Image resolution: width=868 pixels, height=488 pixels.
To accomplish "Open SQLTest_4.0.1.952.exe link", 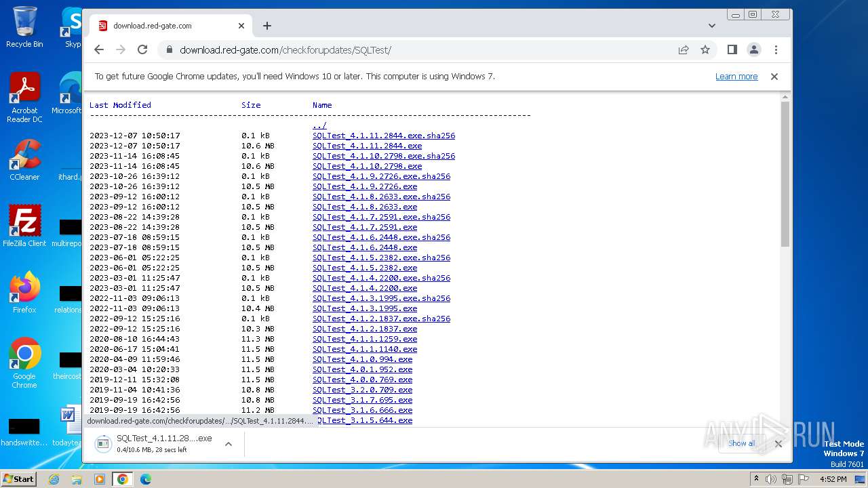I will pos(362,369).
